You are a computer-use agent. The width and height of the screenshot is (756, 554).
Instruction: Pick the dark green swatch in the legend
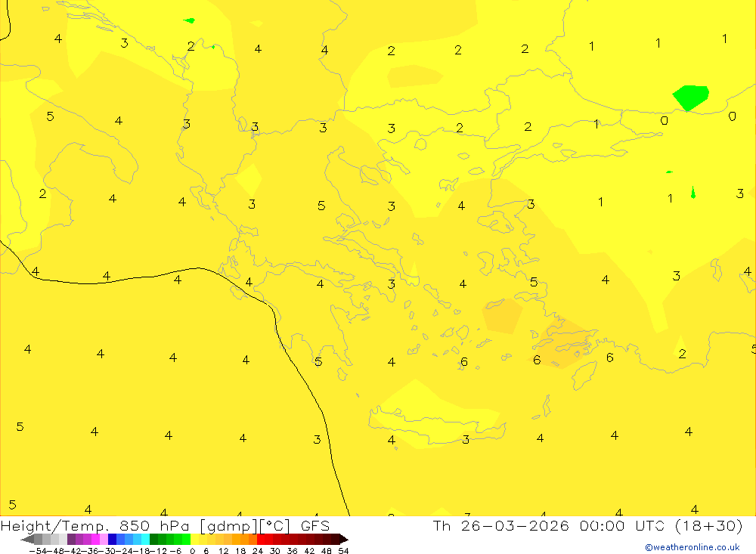(153, 540)
